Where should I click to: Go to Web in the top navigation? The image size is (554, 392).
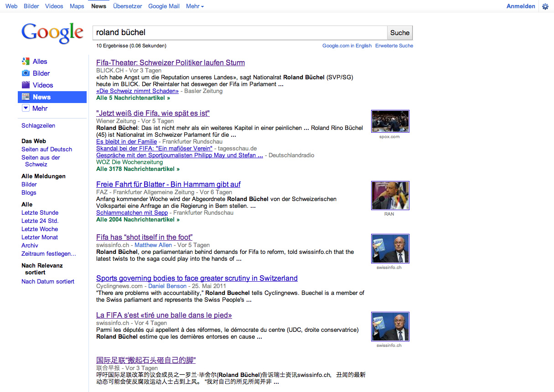pos(11,6)
